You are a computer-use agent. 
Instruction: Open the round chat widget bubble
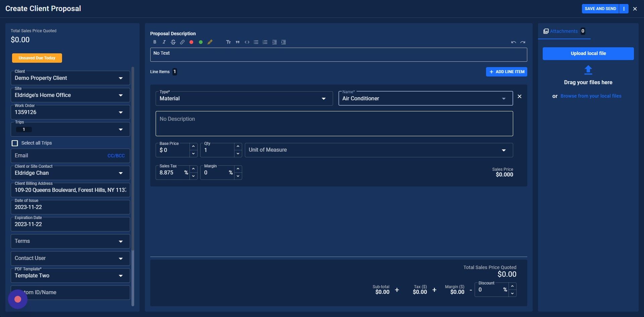(x=18, y=299)
